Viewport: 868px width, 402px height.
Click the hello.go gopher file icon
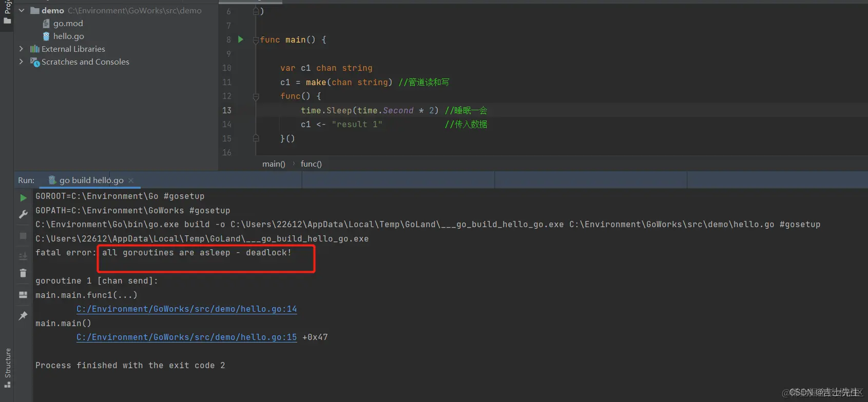(46, 36)
